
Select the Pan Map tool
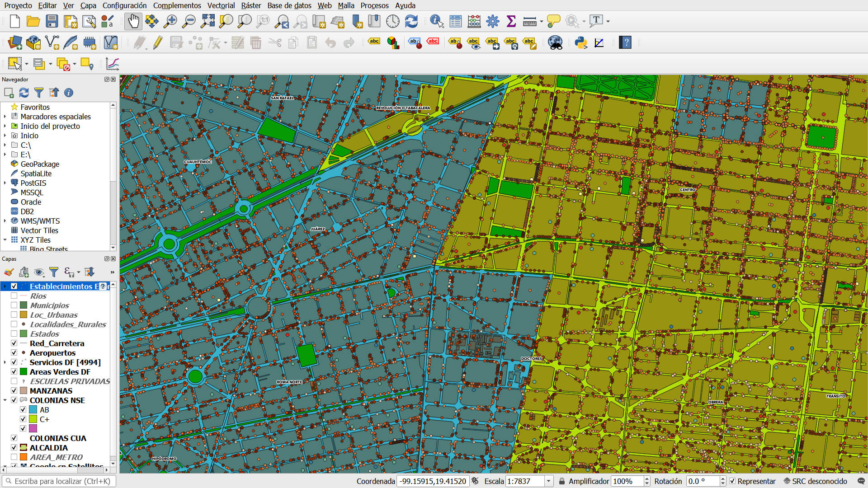133,21
